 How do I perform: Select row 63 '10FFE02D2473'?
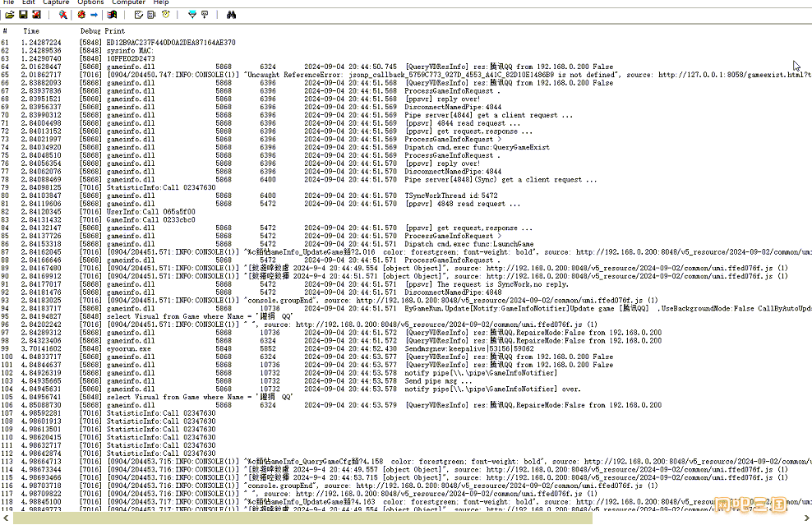tap(406, 58)
